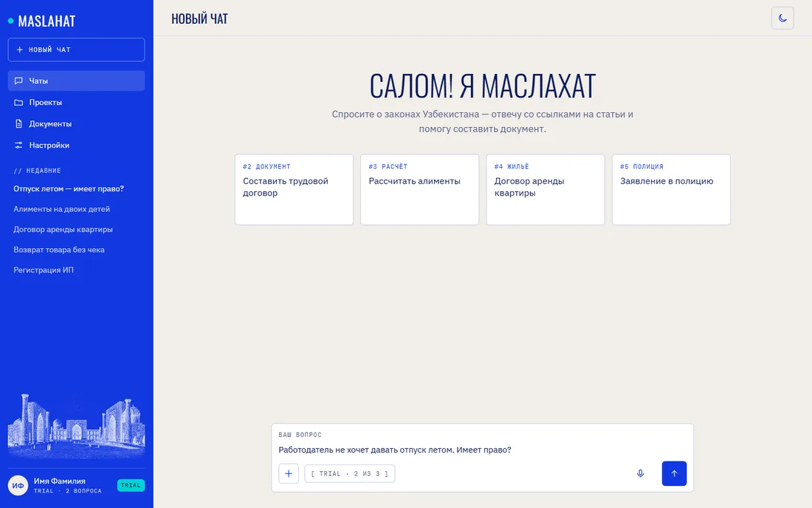Viewport: 812px width, 508px height.
Task: Click the TRIAL · 2 из 3 counter badge
Action: coord(350,473)
